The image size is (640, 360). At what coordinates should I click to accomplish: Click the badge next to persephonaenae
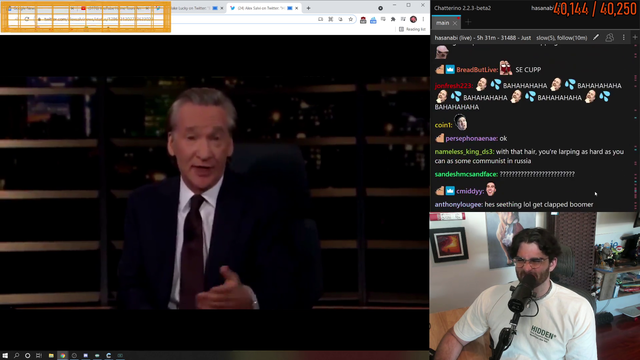point(439,138)
